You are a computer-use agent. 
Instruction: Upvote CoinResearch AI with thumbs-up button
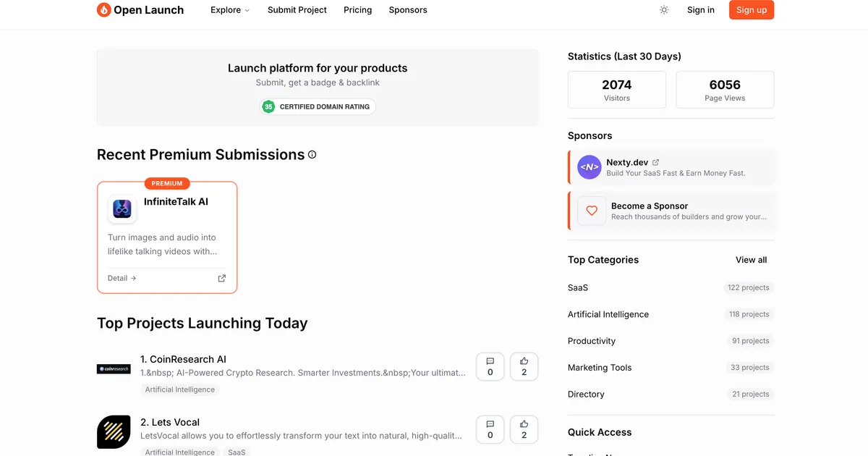coord(524,367)
